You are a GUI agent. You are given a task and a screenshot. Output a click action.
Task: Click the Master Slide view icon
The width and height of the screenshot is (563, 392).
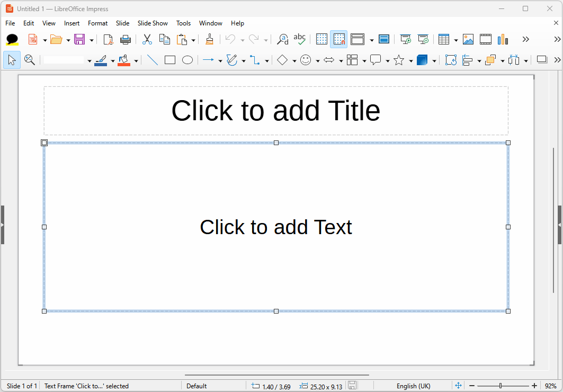[384, 40]
